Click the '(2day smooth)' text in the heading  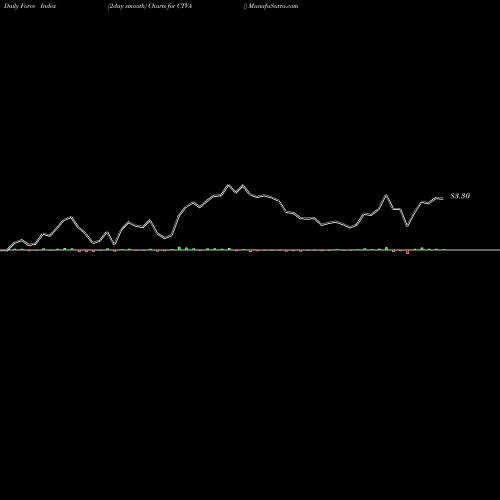point(127,6)
